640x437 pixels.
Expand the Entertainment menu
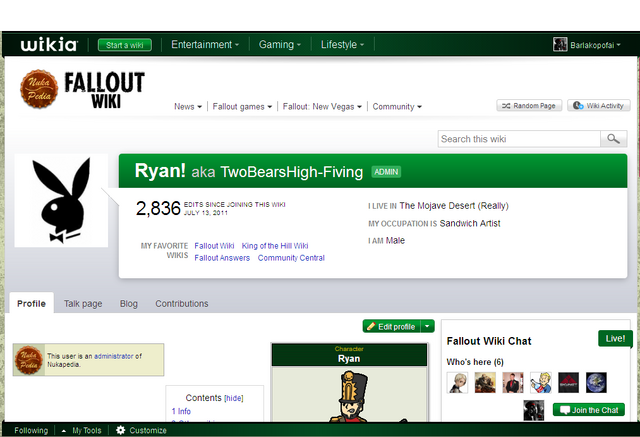click(205, 44)
